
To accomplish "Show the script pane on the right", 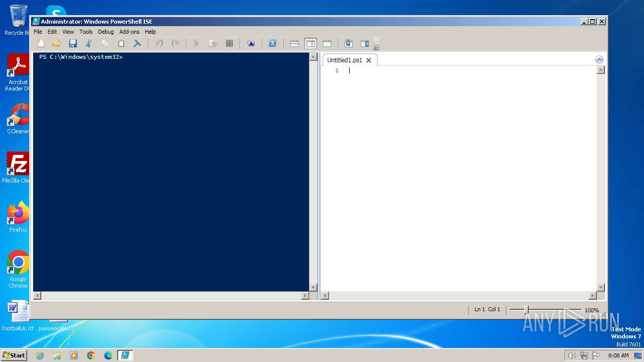I will (310, 44).
